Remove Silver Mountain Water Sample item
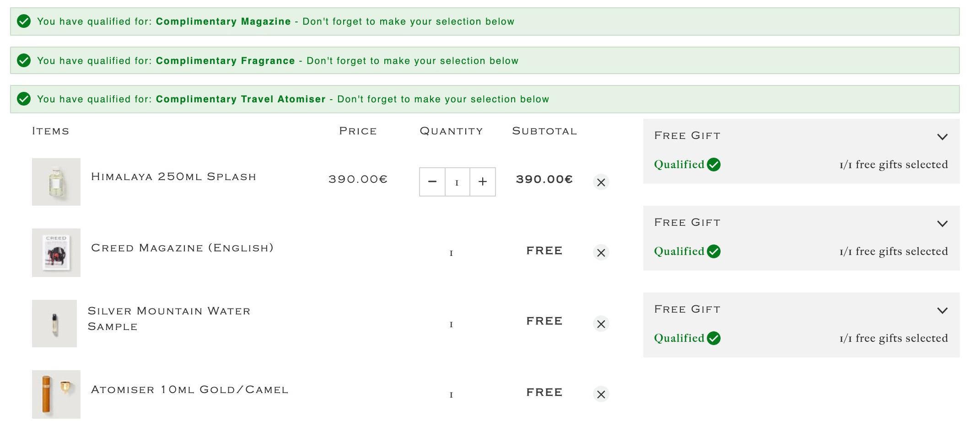980x436 pixels. tap(601, 324)
